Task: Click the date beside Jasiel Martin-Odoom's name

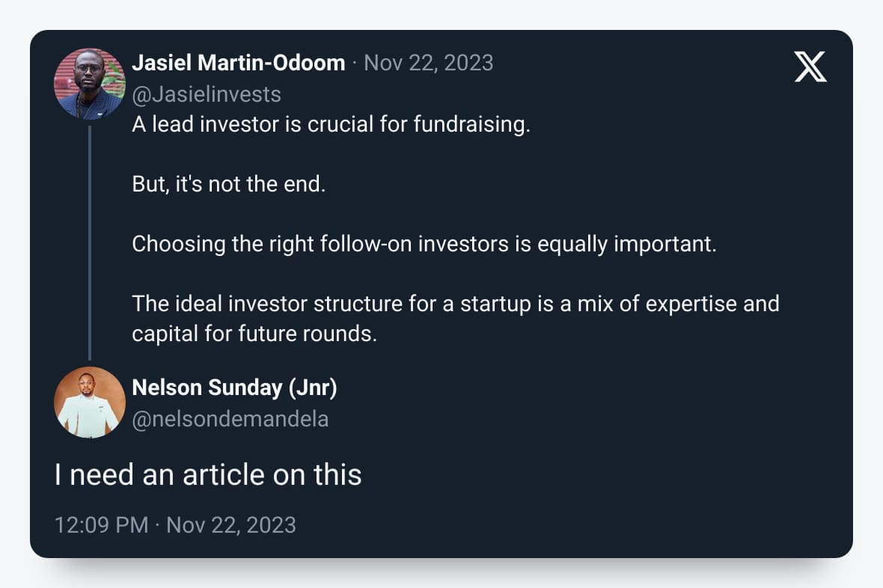Action: [428, 63]
